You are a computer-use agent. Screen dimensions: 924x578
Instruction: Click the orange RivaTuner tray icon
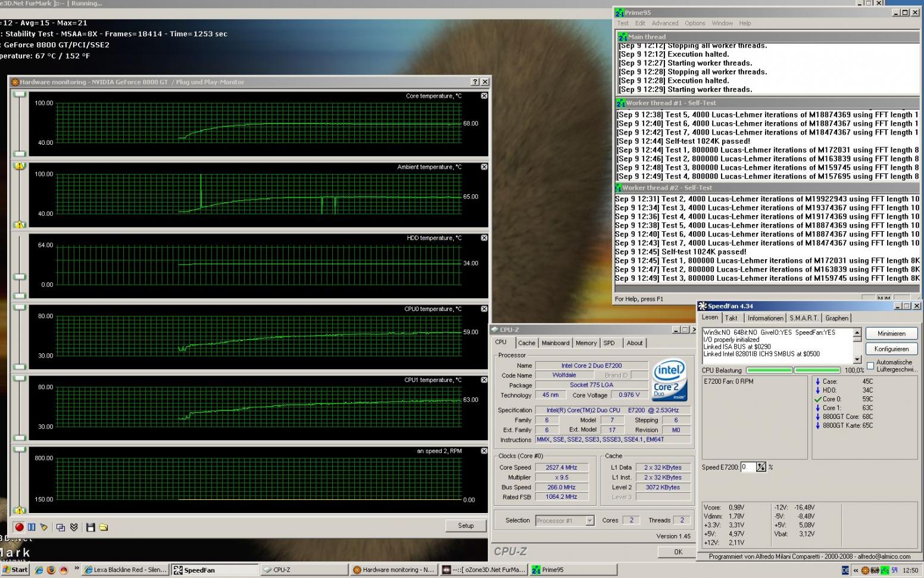tap(865, 571)
